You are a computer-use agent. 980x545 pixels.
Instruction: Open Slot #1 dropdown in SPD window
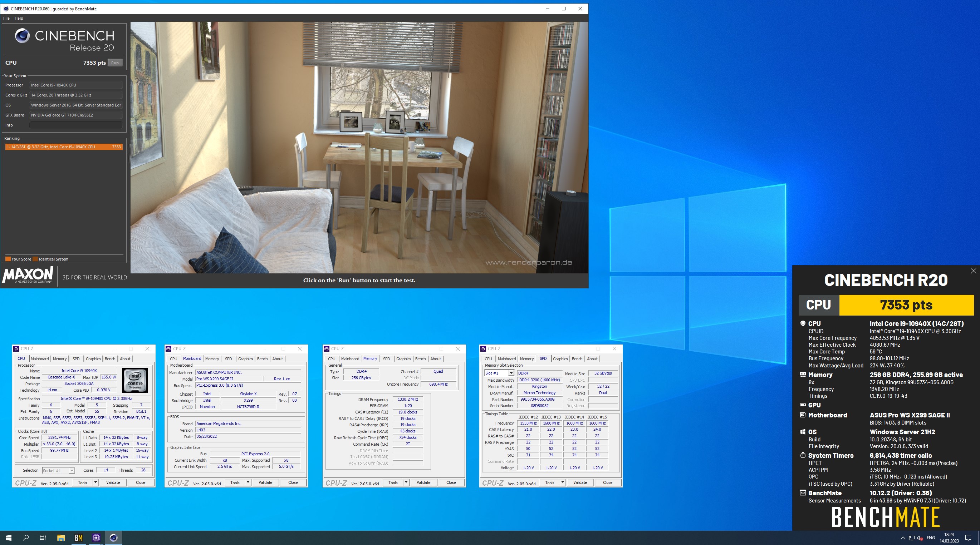pos(499,373)
